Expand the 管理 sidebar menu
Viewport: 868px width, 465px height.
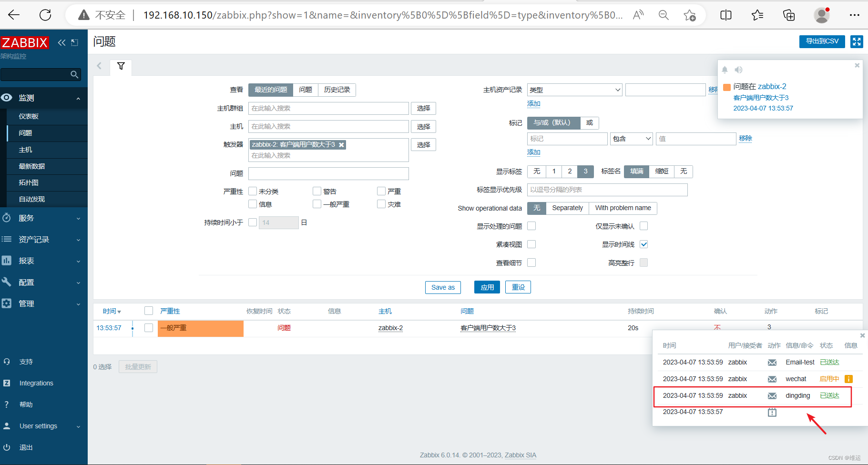[44, 303]
